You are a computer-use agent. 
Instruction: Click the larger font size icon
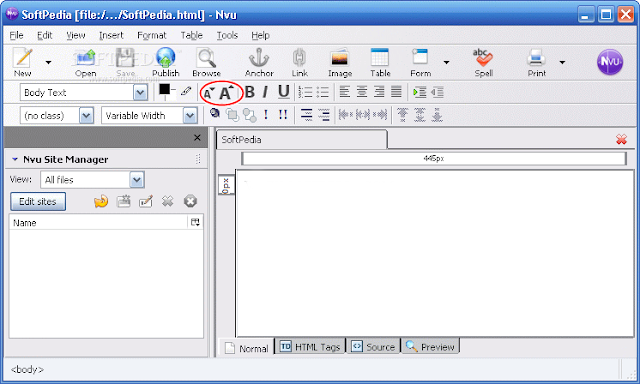[226, 93]
